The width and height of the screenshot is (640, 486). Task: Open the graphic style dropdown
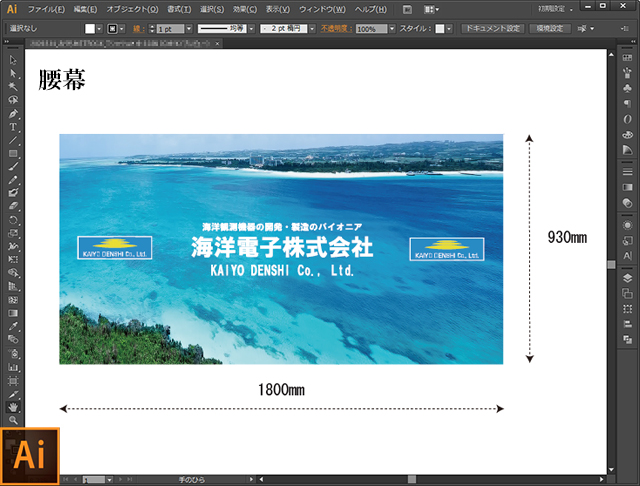tap(449, 29)
